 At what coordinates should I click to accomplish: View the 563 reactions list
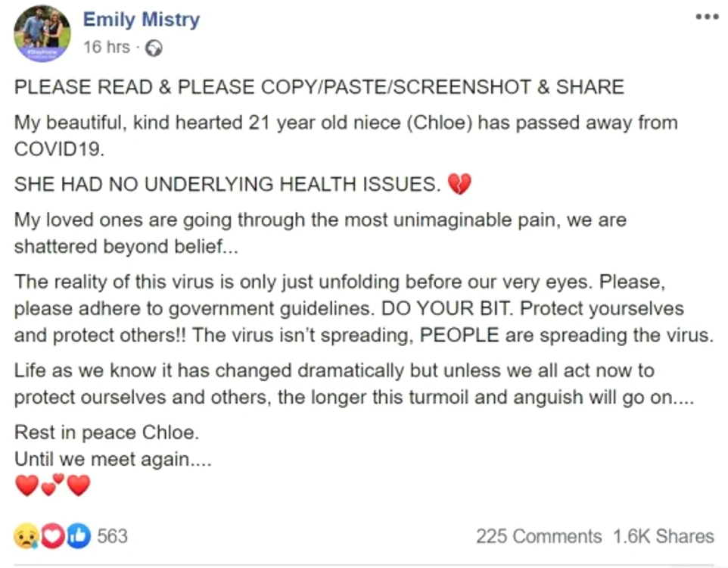pyautogui.click(x=112, y=536)
